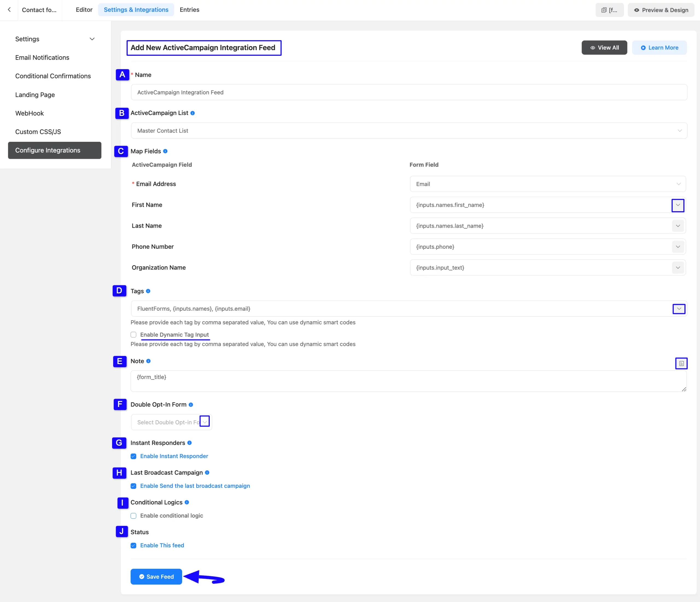This screenshot has height=602, width=700.
Task: Switch to the Entries tab
Action: 189,10
